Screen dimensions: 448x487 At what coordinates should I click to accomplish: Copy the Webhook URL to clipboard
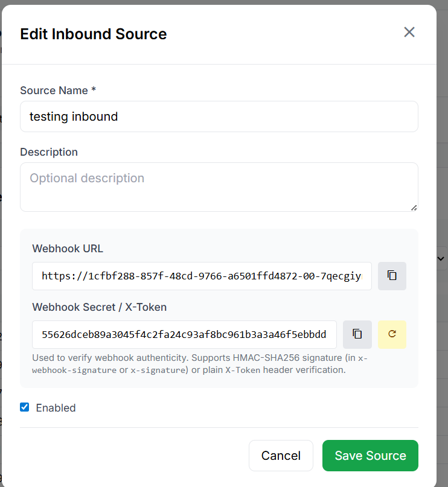point(392,276)
